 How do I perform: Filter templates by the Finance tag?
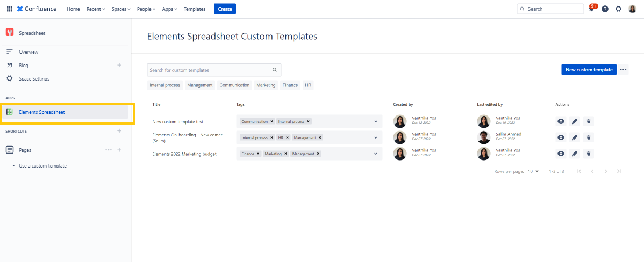pyautogui.click(x=290, y=85)
